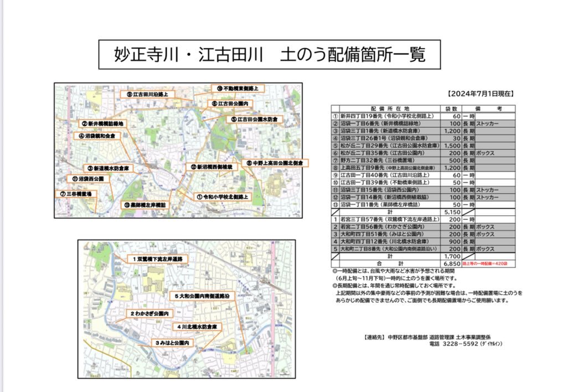Viewport: 567px width, 392px height.
Task: Click table row 大和町四丁目12番先
Action: 423,241
